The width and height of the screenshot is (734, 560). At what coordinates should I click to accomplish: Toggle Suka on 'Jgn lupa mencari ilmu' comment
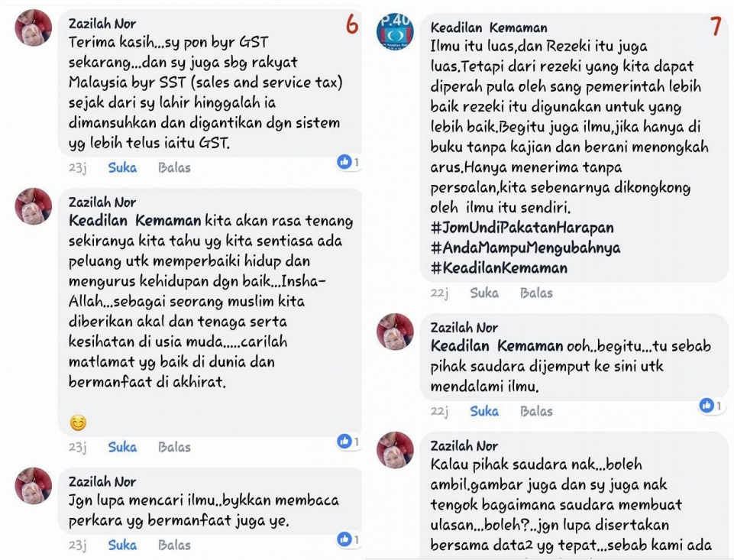[x=122, y=545]
